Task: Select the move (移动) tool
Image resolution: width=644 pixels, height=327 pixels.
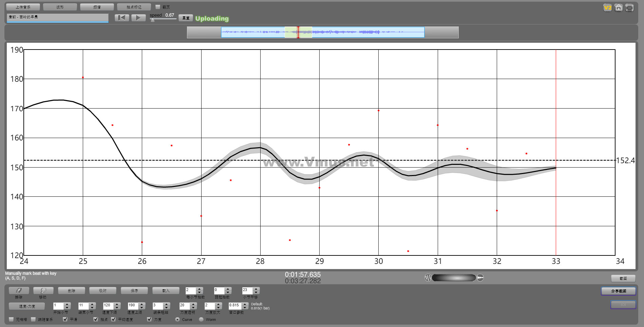Action: (43, 291)
